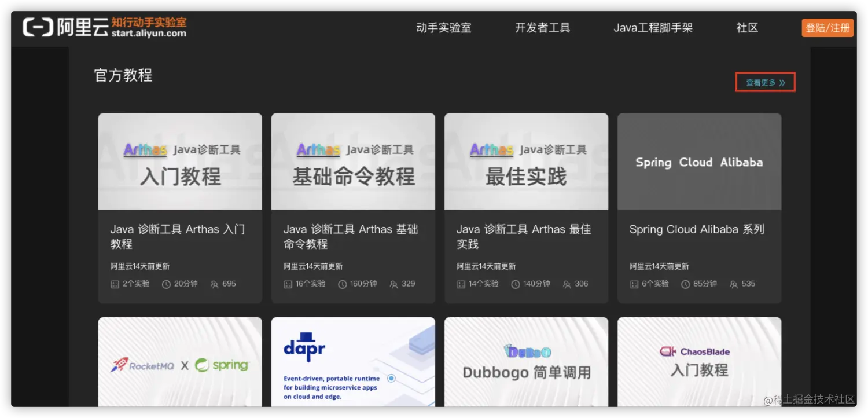
Task: Open the RocketMQ X Spring thumbnail
Action: [x=180, y=362]
